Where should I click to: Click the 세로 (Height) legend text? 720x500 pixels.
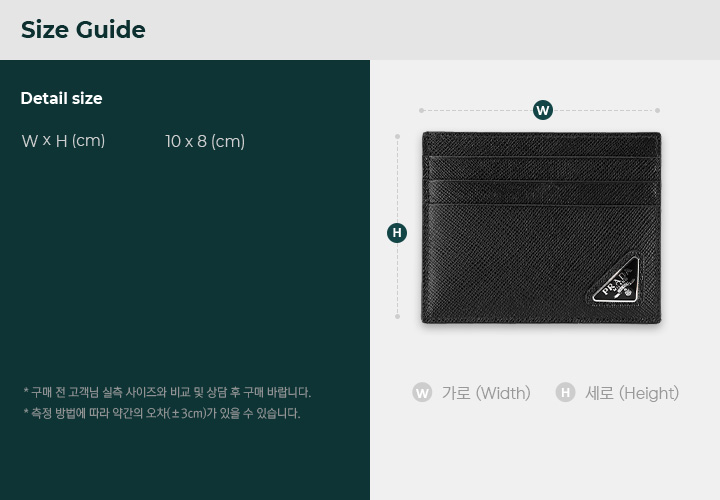point(632,393)
